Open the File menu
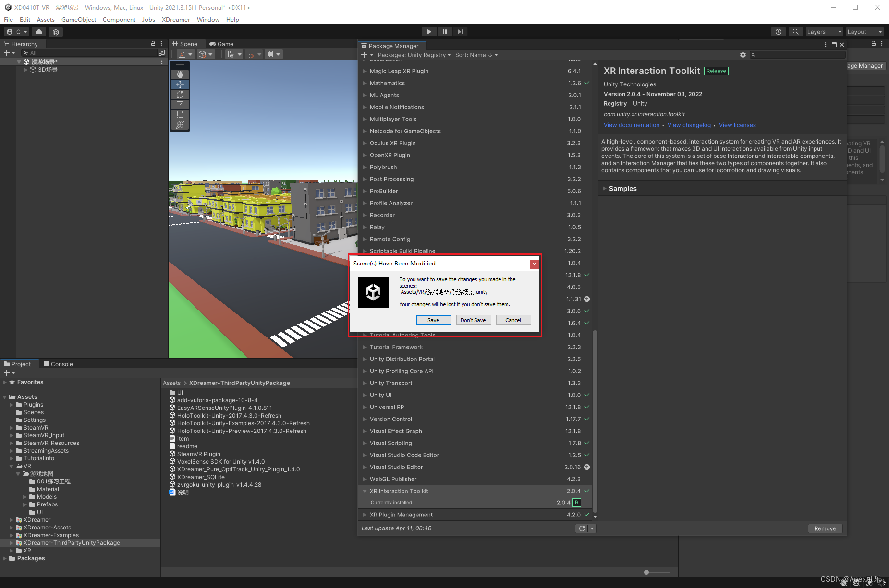This screenshot has height=588, width=889. pos(9,19)
